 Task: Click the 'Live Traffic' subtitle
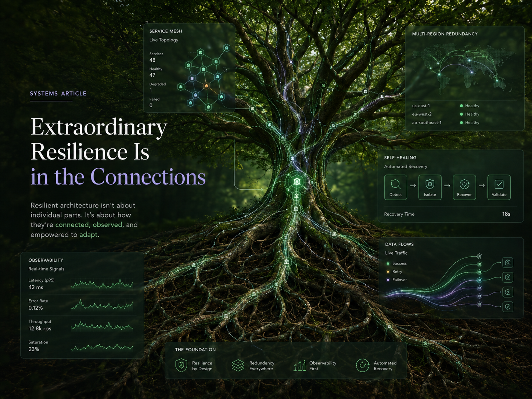396,253
